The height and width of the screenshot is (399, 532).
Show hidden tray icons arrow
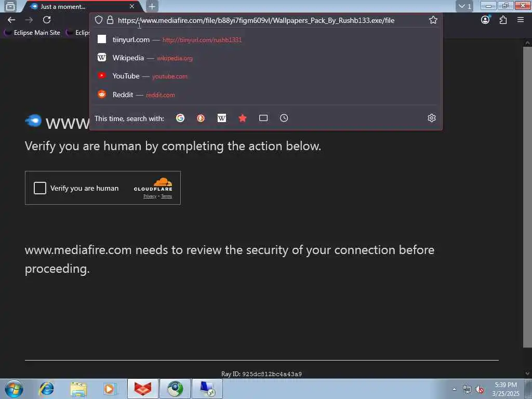454,389
